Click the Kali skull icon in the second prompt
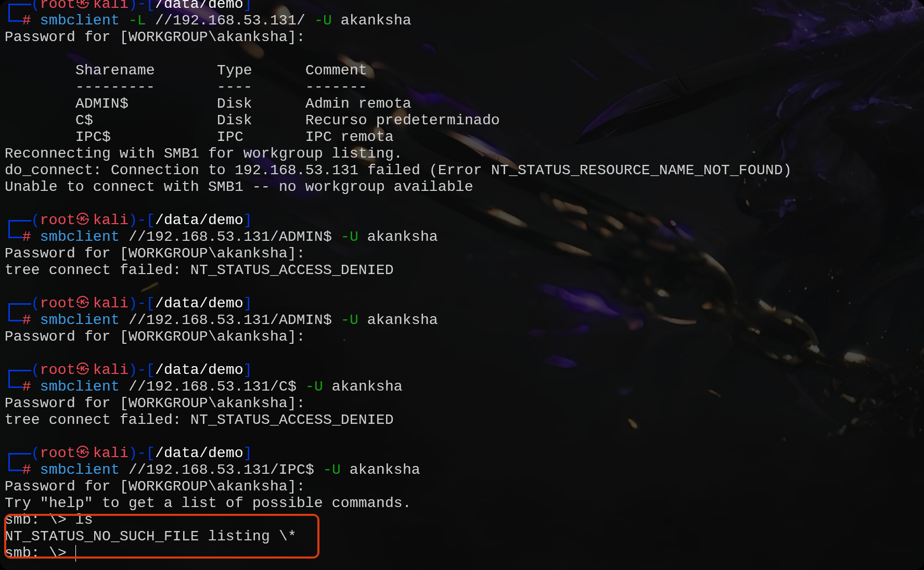 83,219
